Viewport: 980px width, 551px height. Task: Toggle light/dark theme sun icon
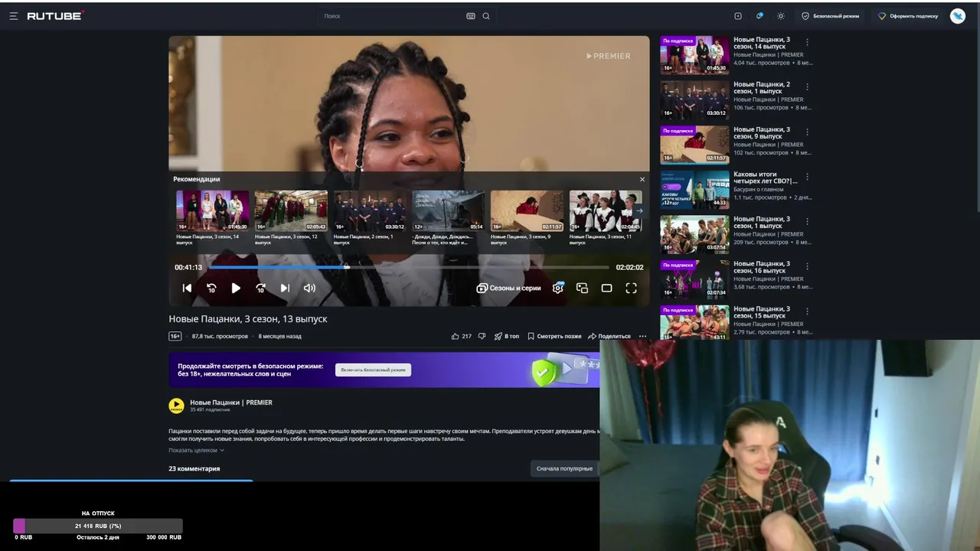point(781,16)
